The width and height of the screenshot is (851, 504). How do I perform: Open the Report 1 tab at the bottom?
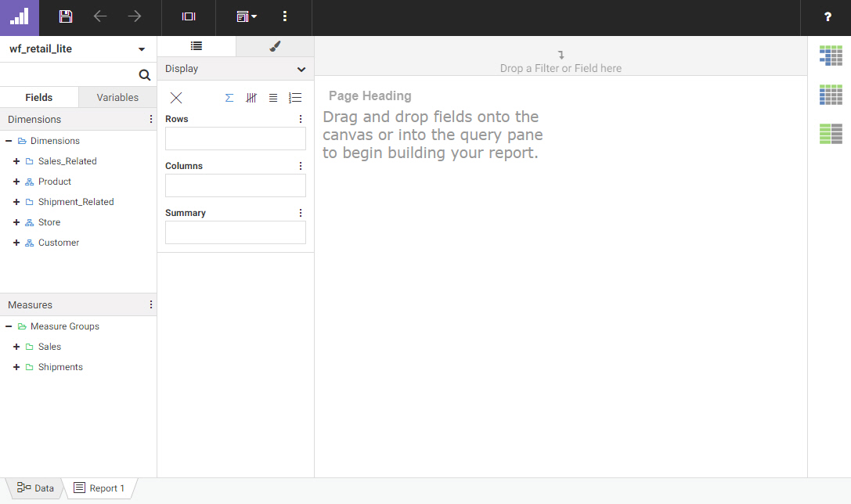99,488
